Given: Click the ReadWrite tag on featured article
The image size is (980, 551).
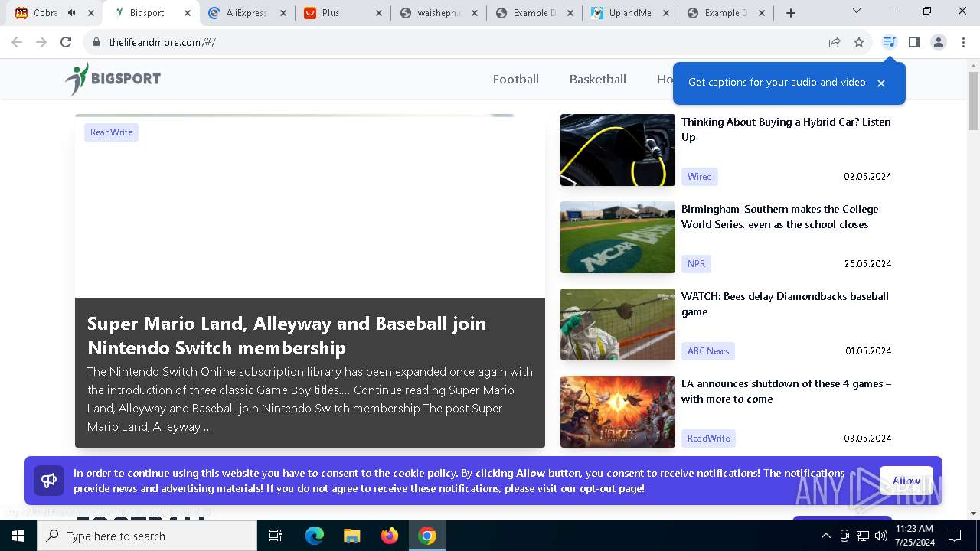Looking at the screenshot, I should click(x=111, y=132).
